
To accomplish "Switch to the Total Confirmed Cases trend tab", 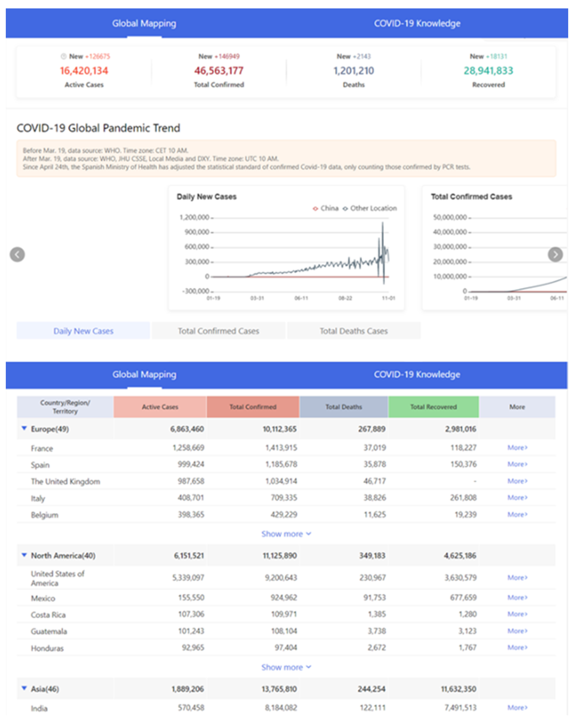I will pos(218,331).
